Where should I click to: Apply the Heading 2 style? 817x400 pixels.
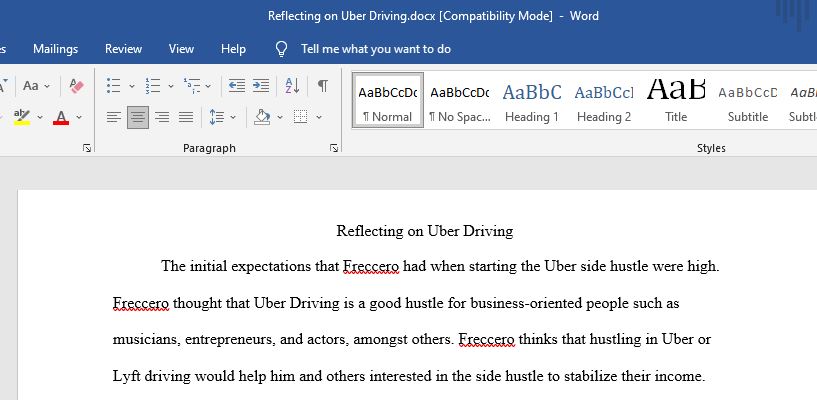pyautogui.click(x=604, y=101)
